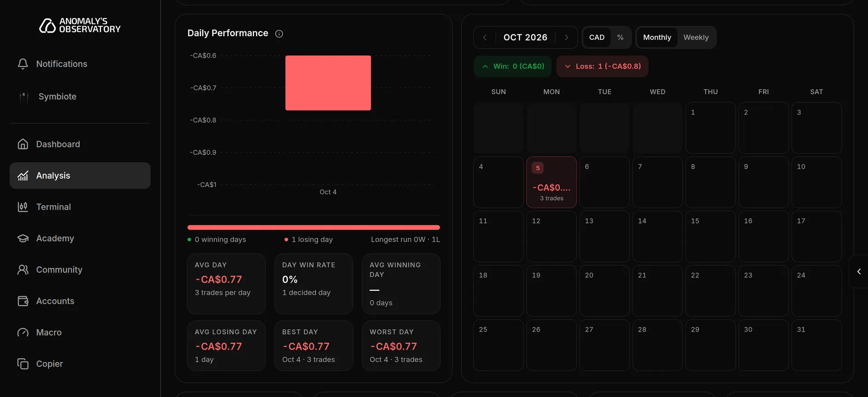The image size is (868, 397).
Task: Select the Monthly calendar view
Action: 657,38
